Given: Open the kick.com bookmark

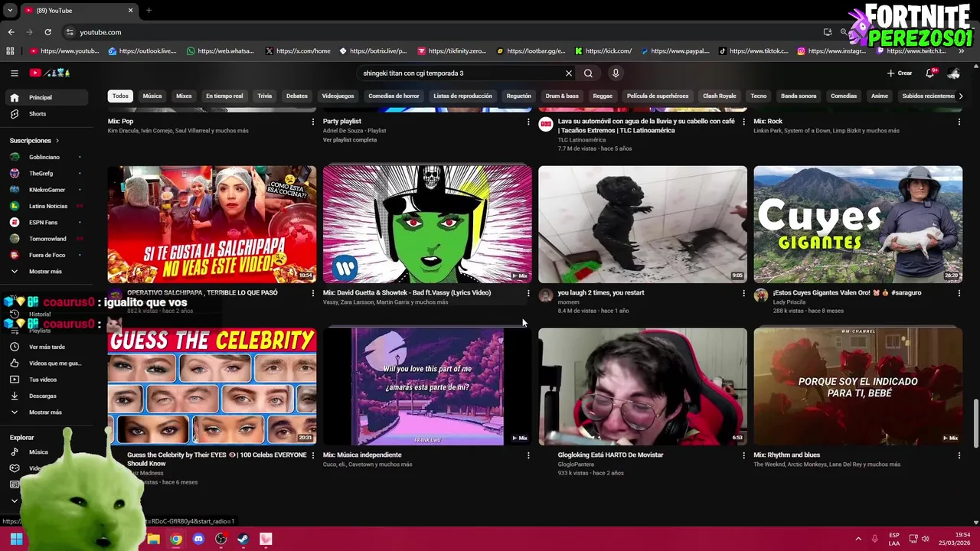Looking at the screenshot, I should coord(603,51).
